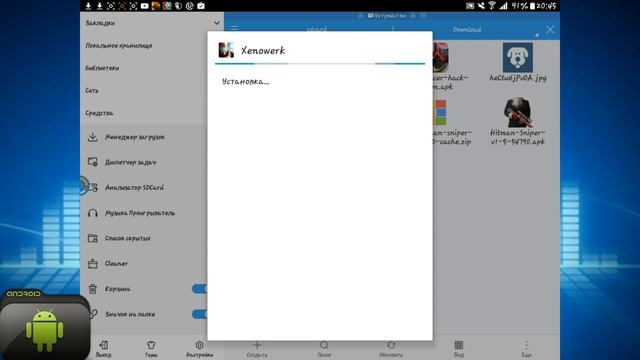Tap the Тема theme icon
Screen dimensions: 640x360
point(151,345)
